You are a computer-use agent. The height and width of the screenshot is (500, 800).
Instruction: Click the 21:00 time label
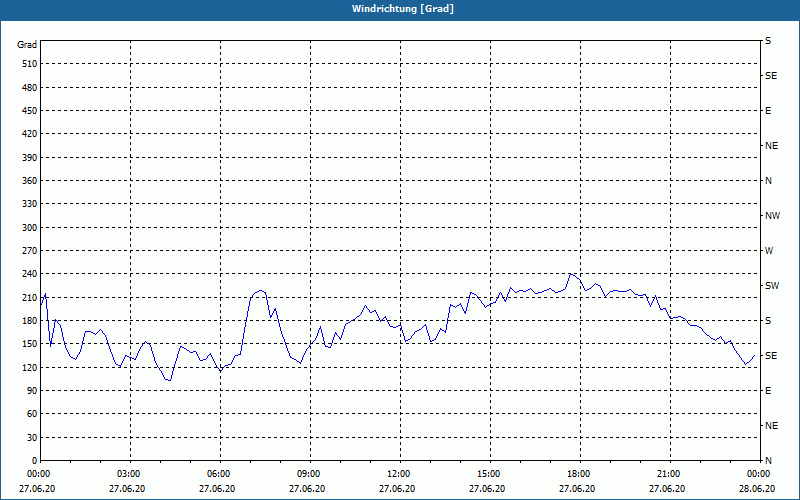click(x=667, y=474)
